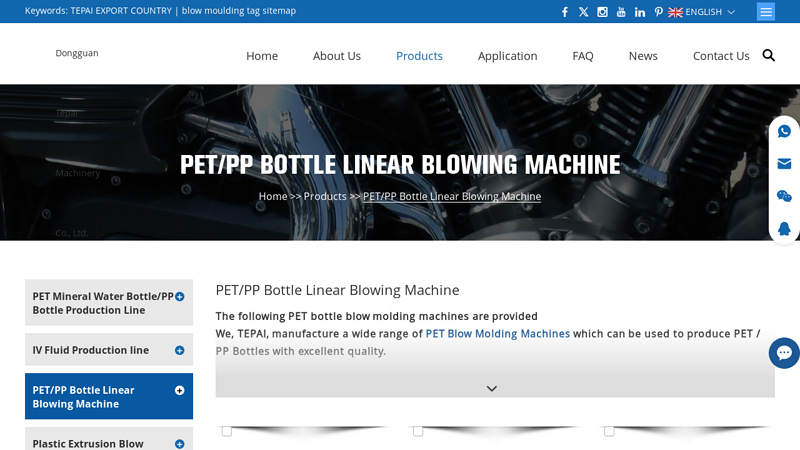The height and width of the screenshot is (450, 800).
Task: Click the TEPAI EXPORT COUNTRY keyword link
Action: pyautogui.click(x=121, y=11)
